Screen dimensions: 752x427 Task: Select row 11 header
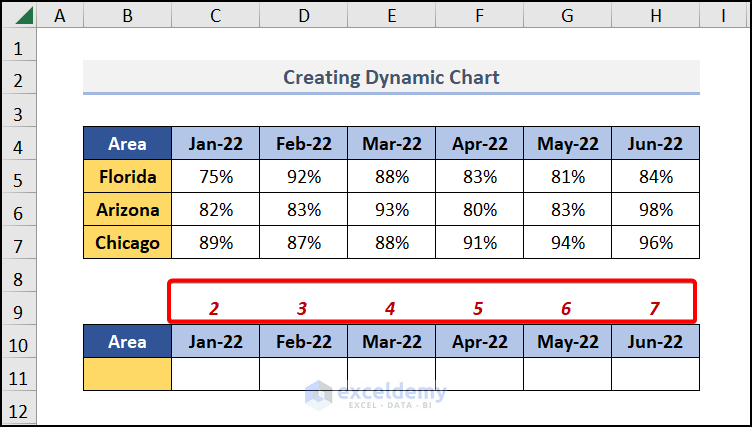[19, 374]
